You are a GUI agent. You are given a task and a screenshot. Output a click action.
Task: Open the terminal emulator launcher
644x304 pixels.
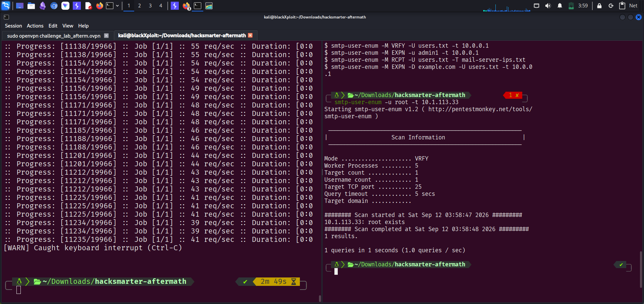pyautogui.click(x=110, y=6)
